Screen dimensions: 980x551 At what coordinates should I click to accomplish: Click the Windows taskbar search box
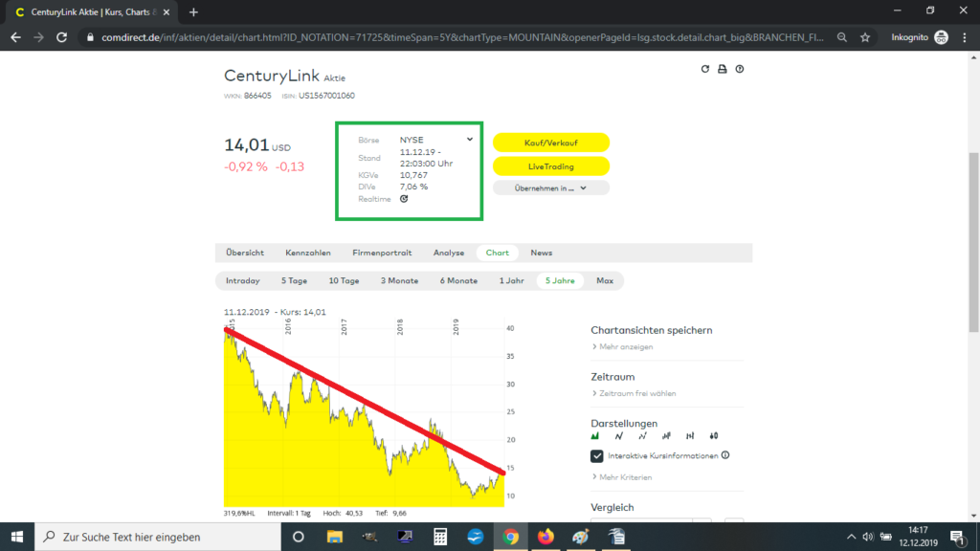(x=158, y=537)
